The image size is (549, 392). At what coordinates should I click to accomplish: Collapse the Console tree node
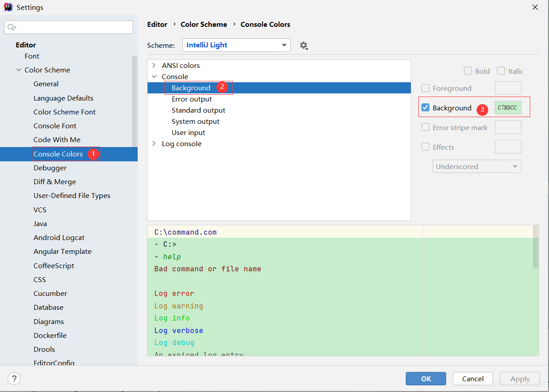[x=154, y=76]
